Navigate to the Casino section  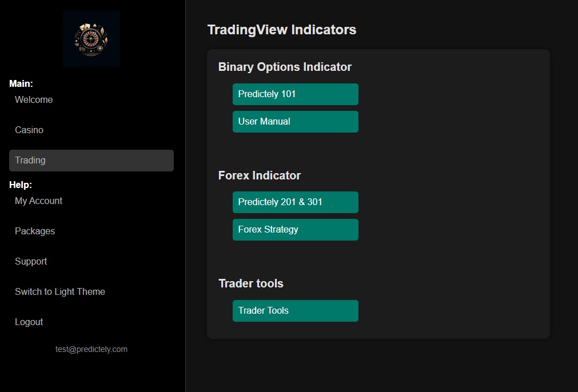click(29, 130)
